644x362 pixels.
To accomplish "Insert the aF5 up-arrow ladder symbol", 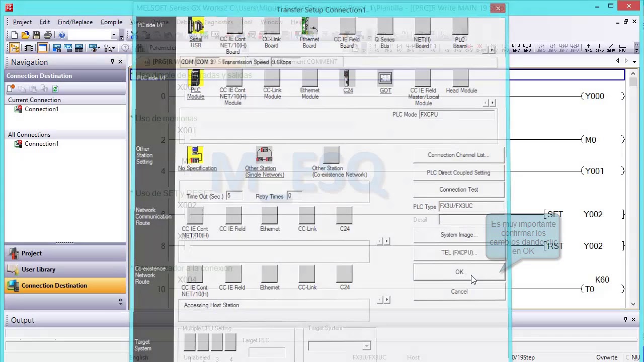I will [588, 48].
